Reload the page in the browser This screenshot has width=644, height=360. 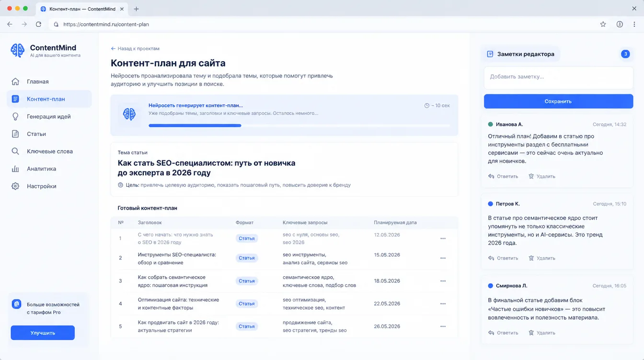pos(38,24)
